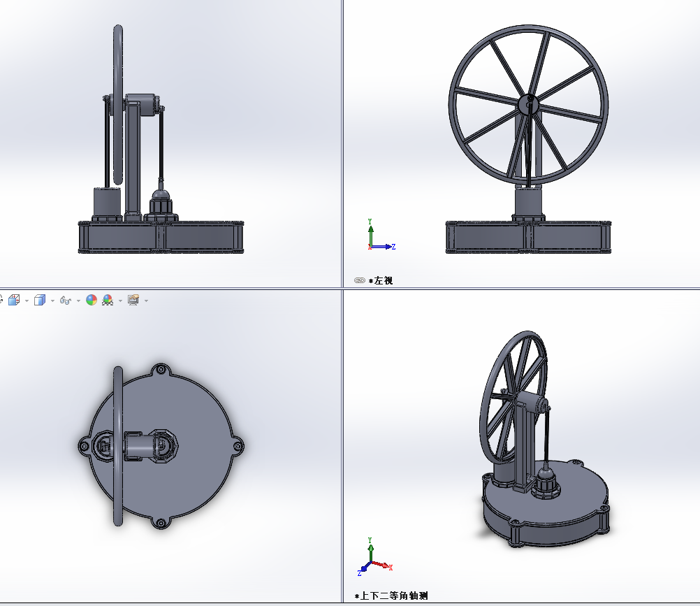
Task: Click the XYZ triad in isometric viewport
Action: 374,556
